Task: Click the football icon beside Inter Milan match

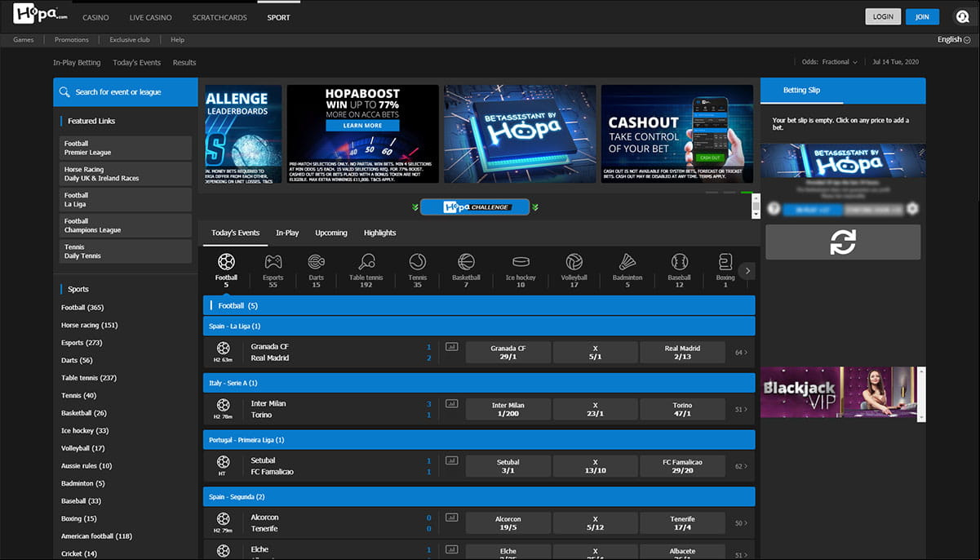Action: [223, 405]
